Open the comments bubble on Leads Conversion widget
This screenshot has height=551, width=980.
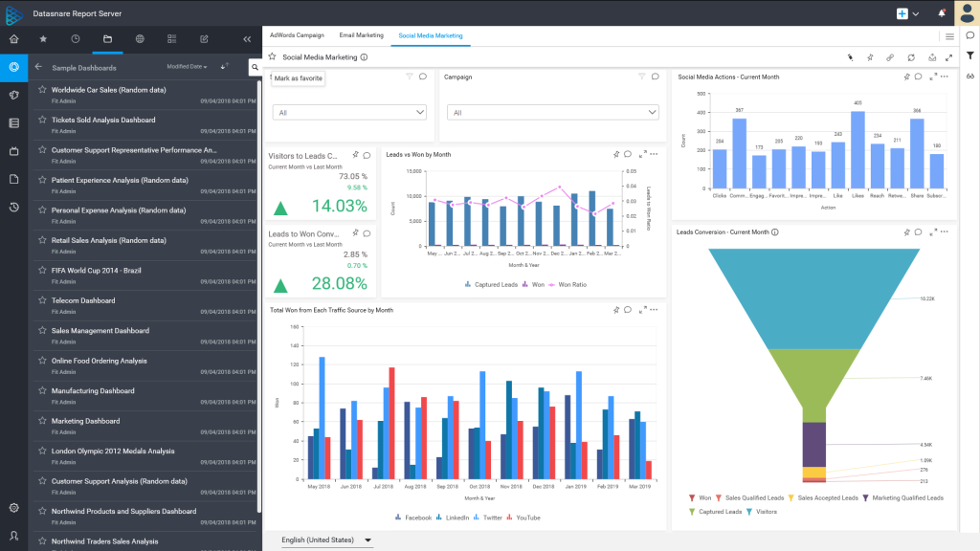(916, 231)
